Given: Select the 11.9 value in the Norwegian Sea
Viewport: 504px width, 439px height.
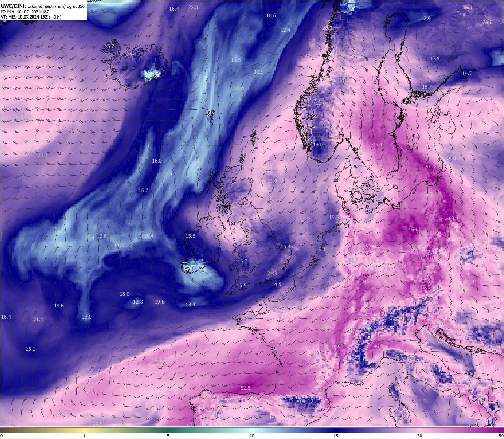Looking at the screenshot, I should tap(259, 72).
